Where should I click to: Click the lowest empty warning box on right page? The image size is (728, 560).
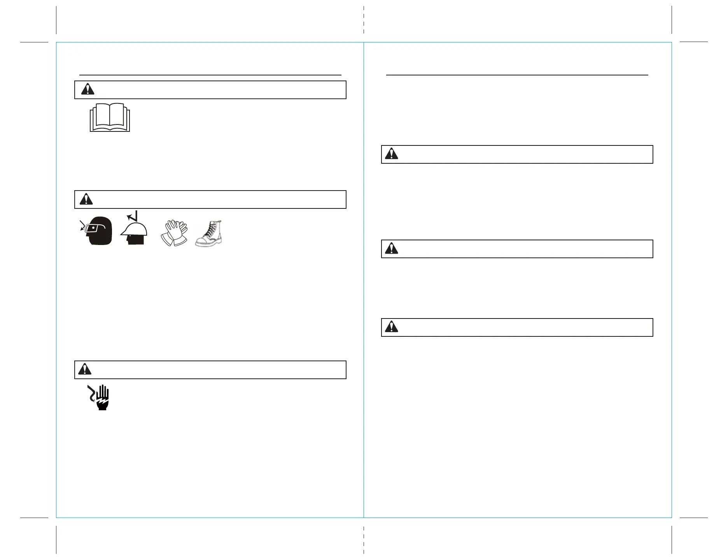click(x=517, y=327)
